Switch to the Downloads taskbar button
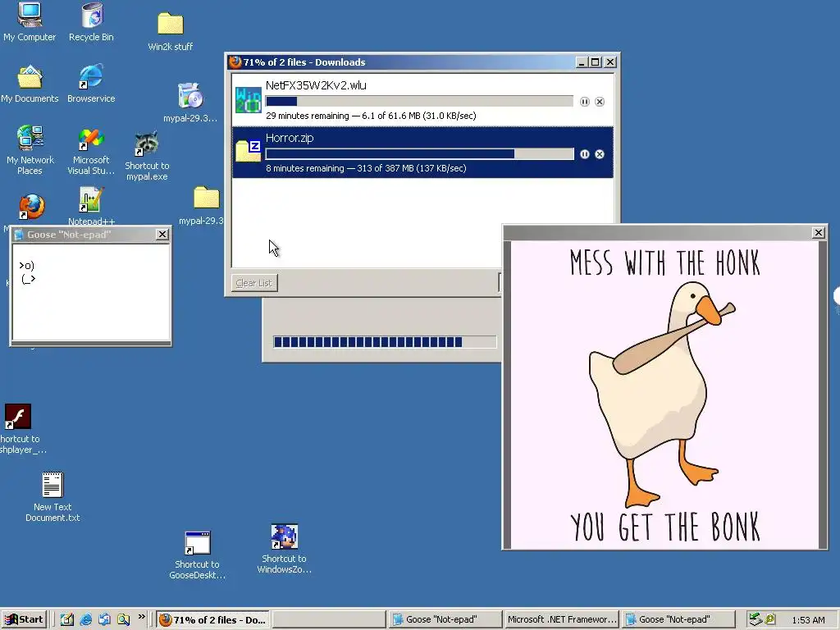This screenshot has width=840, height=630. tap(213, 620)
